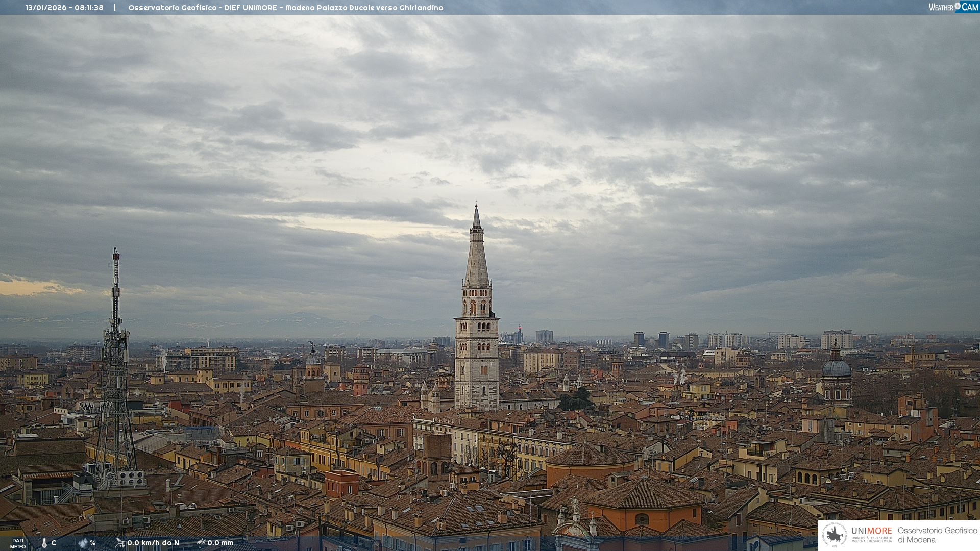Click the thermometer temperature icon
Viewport: 980px width, 551px height.
[44, 543]
